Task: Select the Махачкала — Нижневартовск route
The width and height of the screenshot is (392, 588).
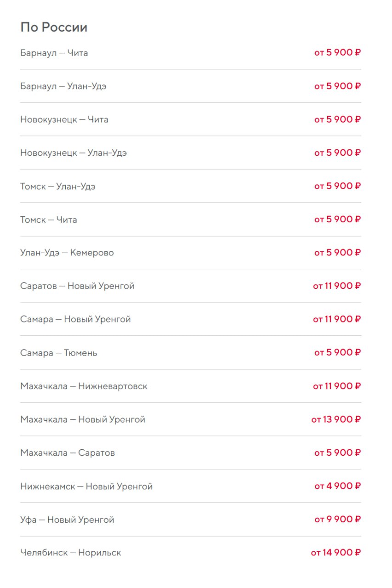Action: tap(84, 386)
